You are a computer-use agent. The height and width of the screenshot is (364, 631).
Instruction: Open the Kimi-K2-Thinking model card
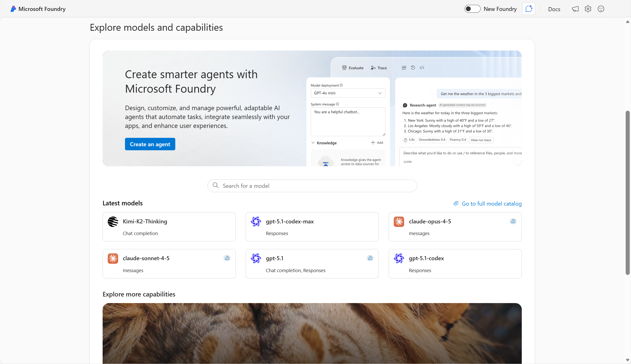[169, 227]
